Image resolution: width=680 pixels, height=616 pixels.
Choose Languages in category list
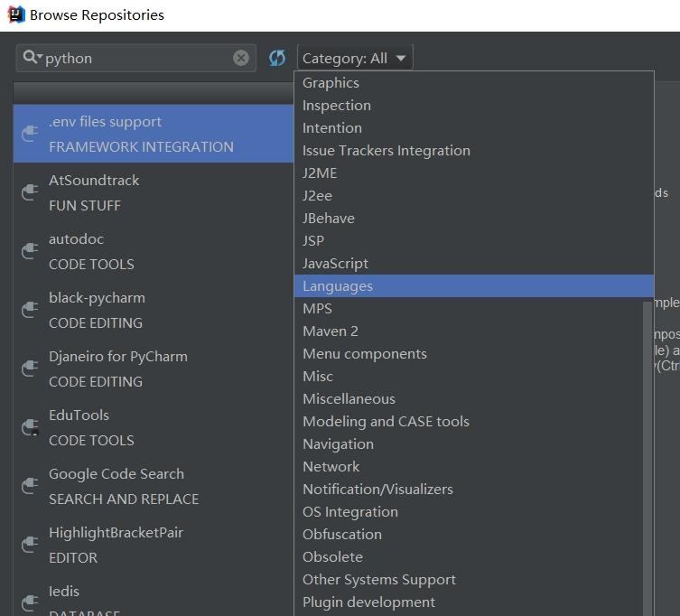coord(473,286)
